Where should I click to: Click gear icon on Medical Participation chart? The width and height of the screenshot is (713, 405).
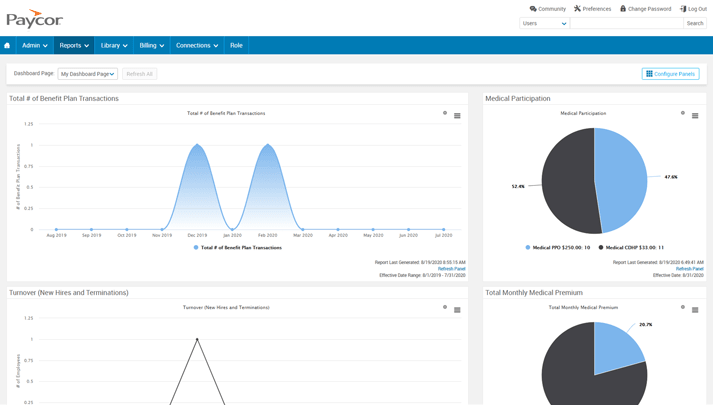coord(683,113)
